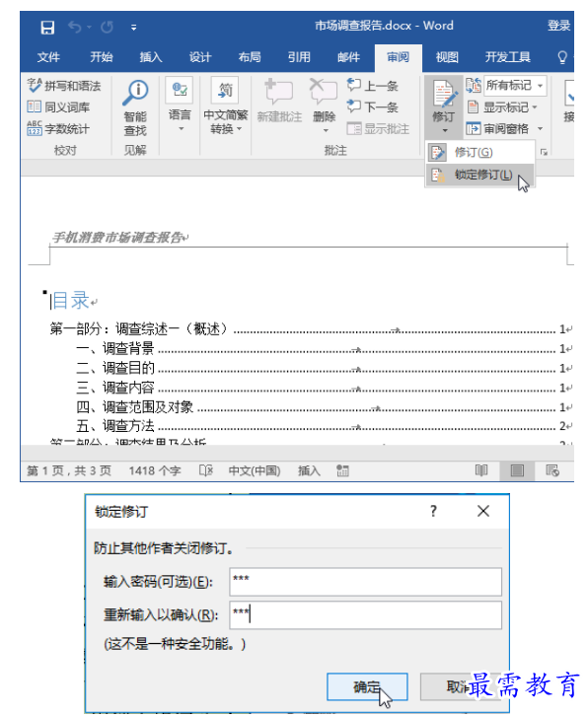Image resolution: width=588 pixels, height=716 pixels.
Task: Switch to Read Mode view icon
Action: (x=481, y=470)
